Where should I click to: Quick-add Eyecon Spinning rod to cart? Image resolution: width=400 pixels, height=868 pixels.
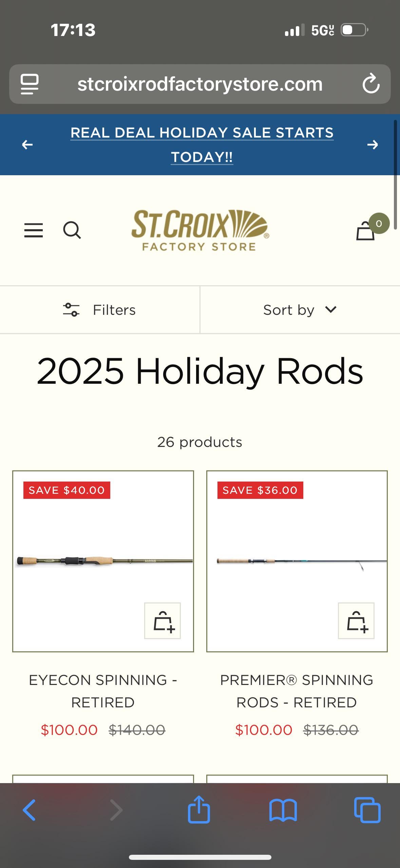[x=163, y=620]
